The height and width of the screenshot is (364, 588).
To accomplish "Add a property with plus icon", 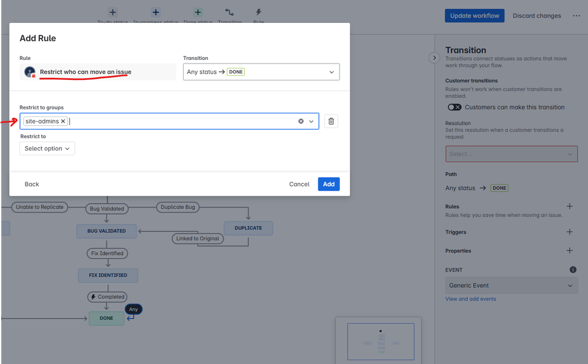I will (570, 251).
